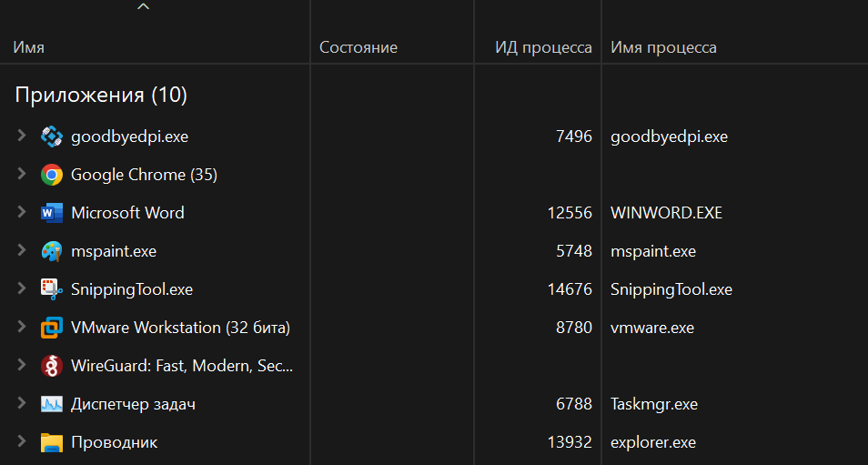The image size is (868, 465).
Task: Expand the Проводник process row
Action: tap(22, 442)
